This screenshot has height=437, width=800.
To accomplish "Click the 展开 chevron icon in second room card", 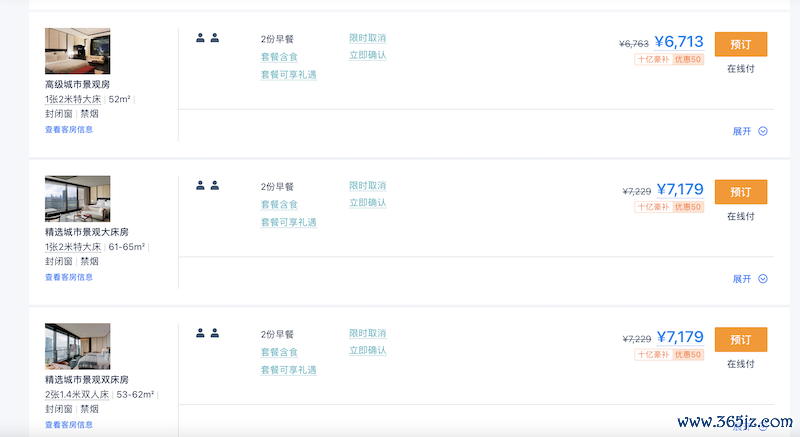I will [x=763, y=278].
